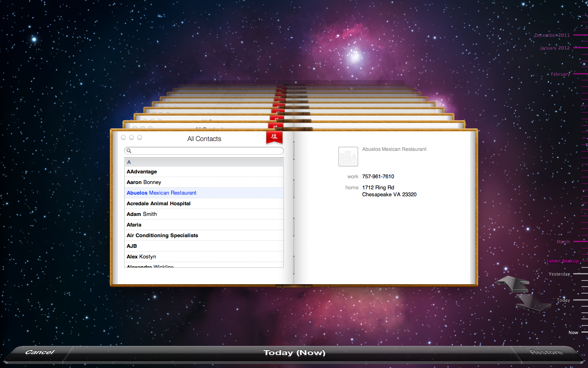This screenshot has height=368, width=588.
Task: Click the All Contacts title
Action: coord(204,139)
